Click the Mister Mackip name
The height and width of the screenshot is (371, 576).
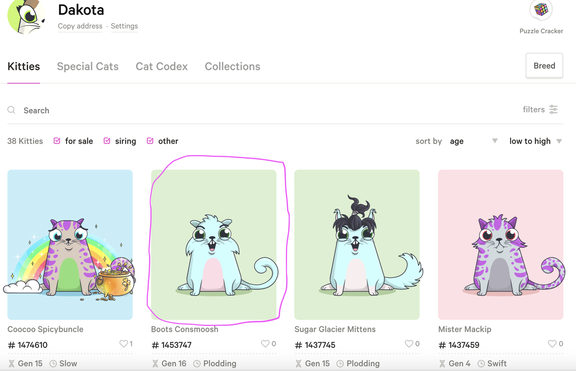pyautogui.click(x=465, y=329)
